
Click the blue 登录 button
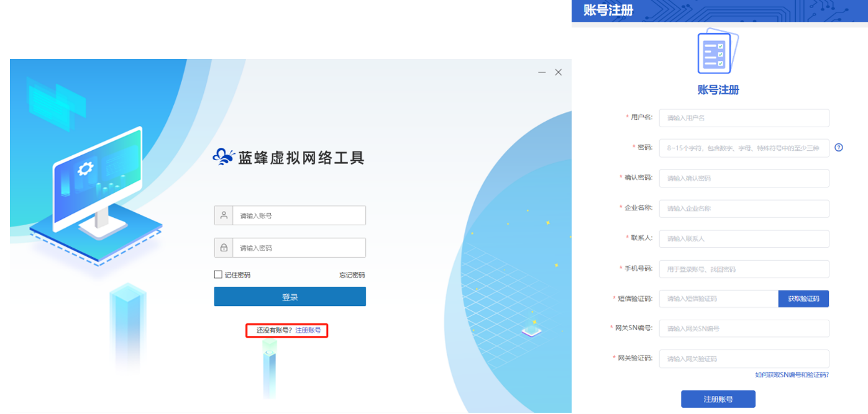[290, 297]
